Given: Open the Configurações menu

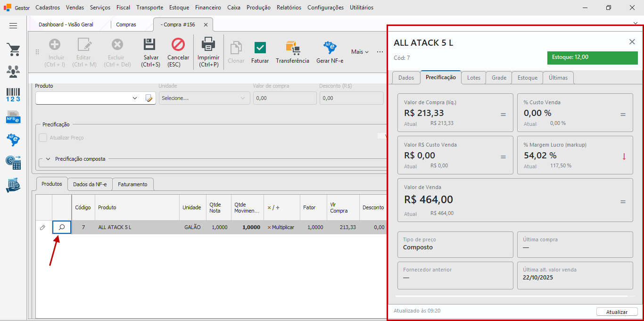Looking at the screenshot, I should pos(325,8).
